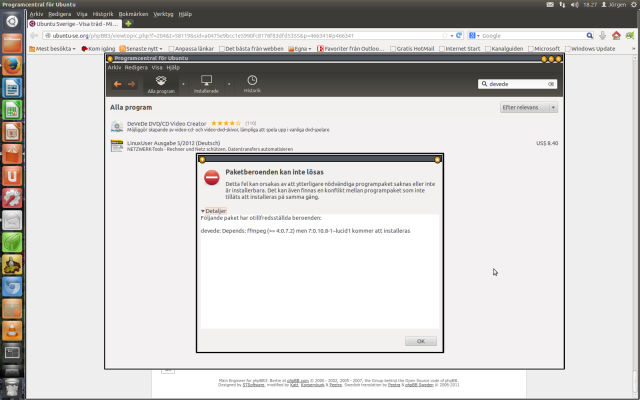Open the Ubuntu Dash home launcher

pos(12,21)
